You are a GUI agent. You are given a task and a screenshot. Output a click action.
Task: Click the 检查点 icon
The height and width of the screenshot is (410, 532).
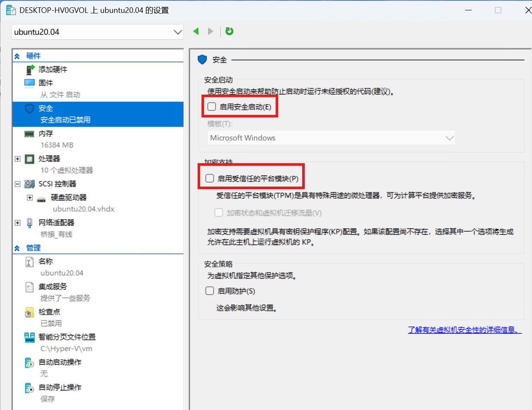tap(29, 312)
